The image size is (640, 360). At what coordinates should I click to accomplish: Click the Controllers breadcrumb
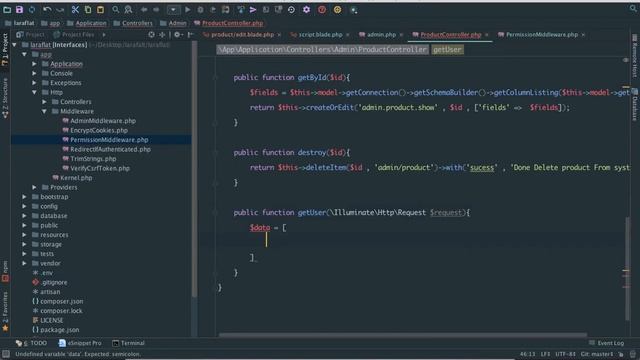[133, 23]
